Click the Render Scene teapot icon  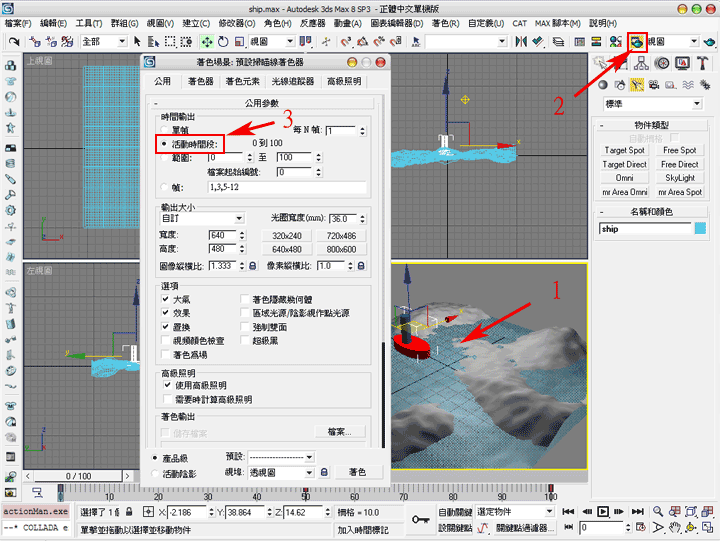click(637, 42)
